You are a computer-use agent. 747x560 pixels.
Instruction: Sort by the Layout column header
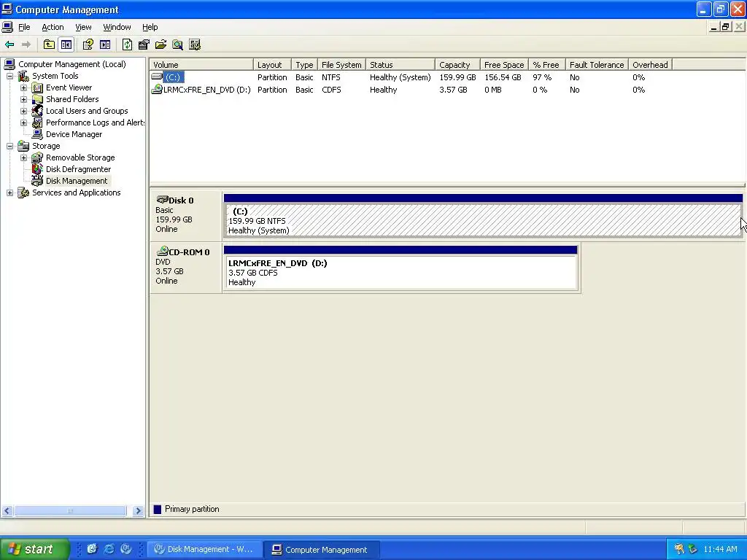(272, 65)
